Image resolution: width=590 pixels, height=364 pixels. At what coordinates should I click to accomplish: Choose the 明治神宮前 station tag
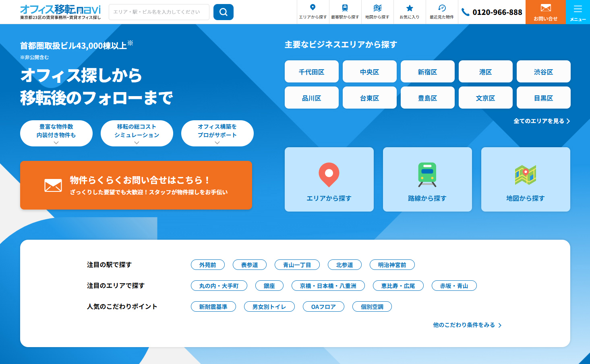click(392, 265)
